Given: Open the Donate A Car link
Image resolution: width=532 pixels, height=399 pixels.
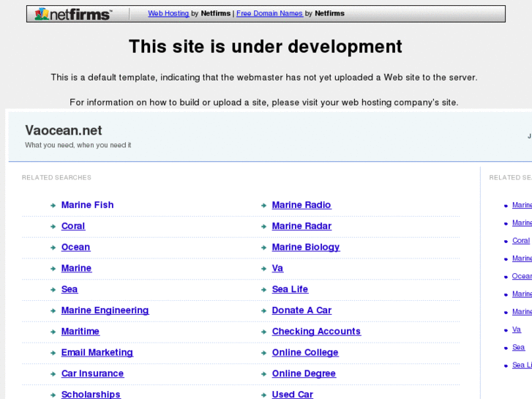Looking at the screenshot, I should (302, 310).
